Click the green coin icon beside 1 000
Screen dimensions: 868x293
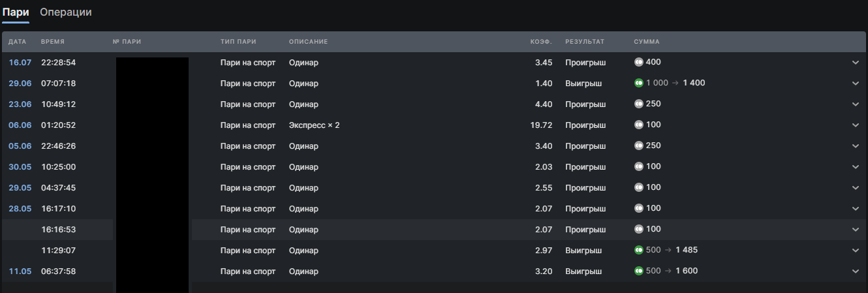point(639,83)
